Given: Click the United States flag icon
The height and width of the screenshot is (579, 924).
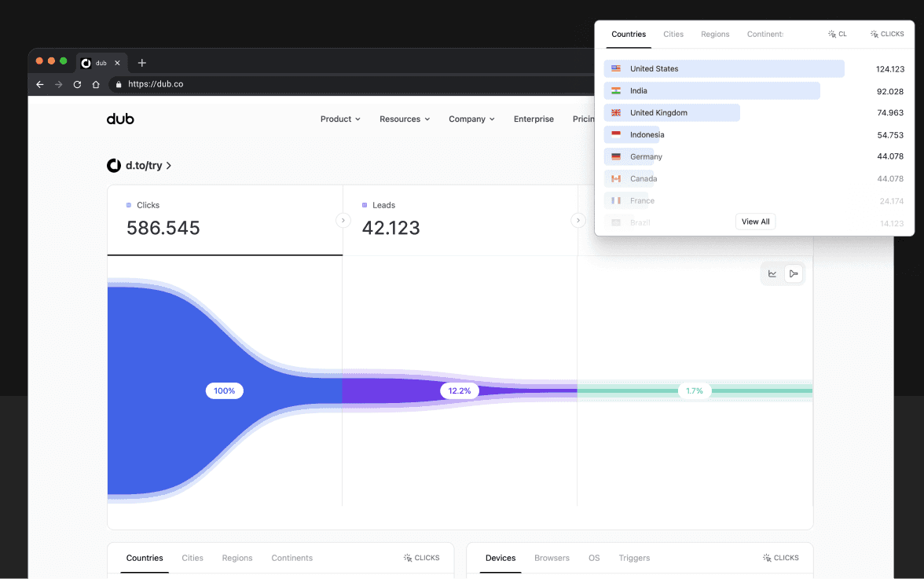Looking at the screenshot, I should pyautogui.click(x=616, y=69).
